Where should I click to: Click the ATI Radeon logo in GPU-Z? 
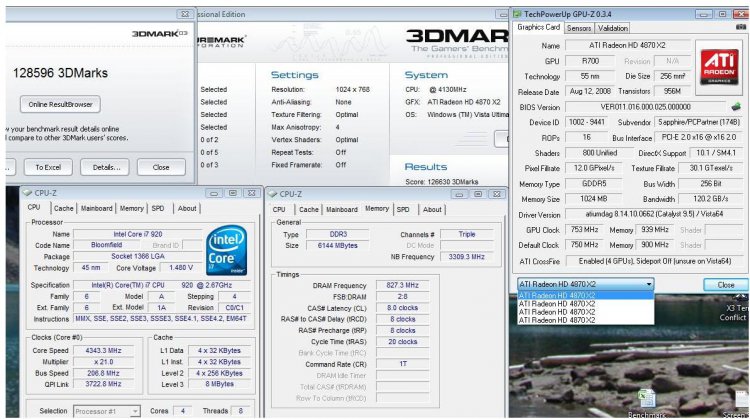[x=719, y=66]
